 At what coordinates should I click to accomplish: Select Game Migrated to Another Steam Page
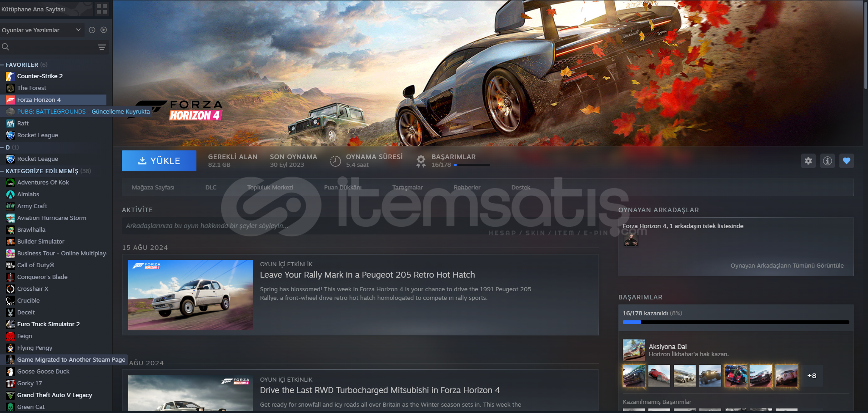tap(64, 360)
